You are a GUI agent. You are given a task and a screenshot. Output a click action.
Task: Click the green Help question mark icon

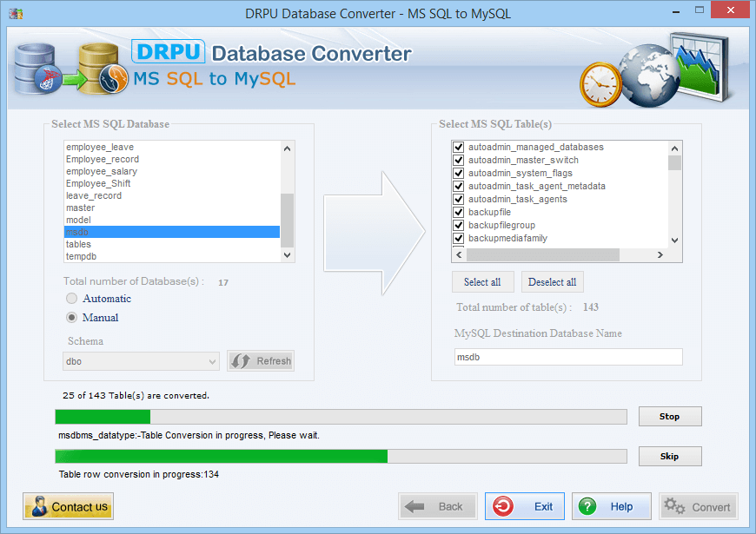(587, 506)
